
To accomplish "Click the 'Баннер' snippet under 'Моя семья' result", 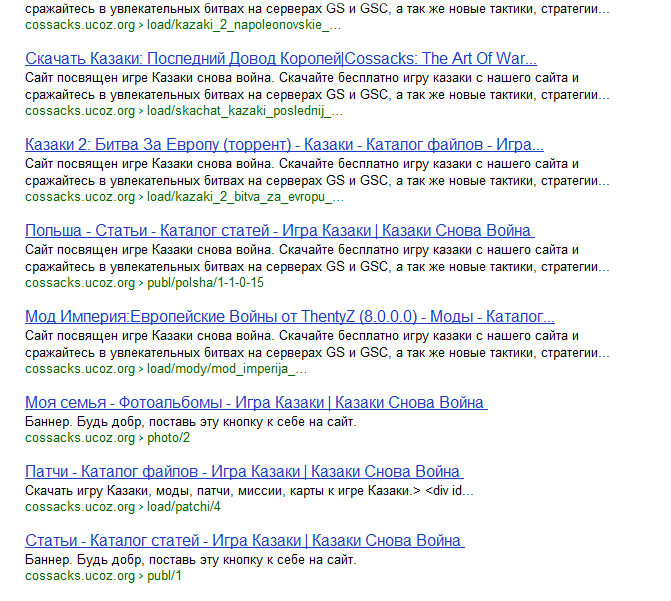I will [x=190, y=422].
